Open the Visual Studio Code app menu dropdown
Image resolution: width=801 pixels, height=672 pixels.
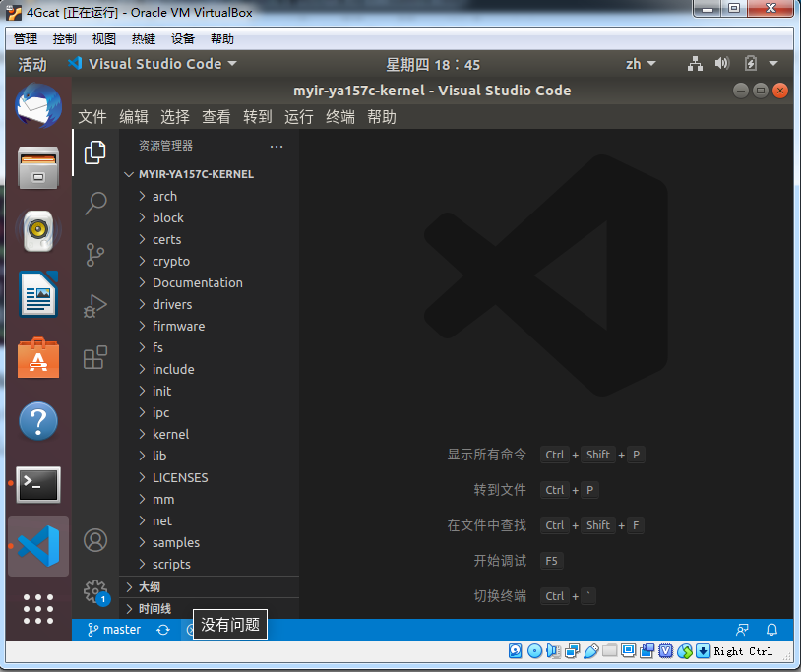click(153, 64)
